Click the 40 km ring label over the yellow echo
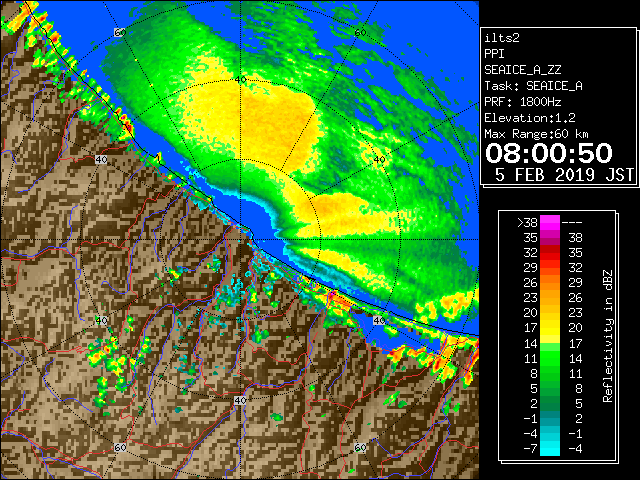The height and width of the screenshot is (480, 640). tap(240, 80)
